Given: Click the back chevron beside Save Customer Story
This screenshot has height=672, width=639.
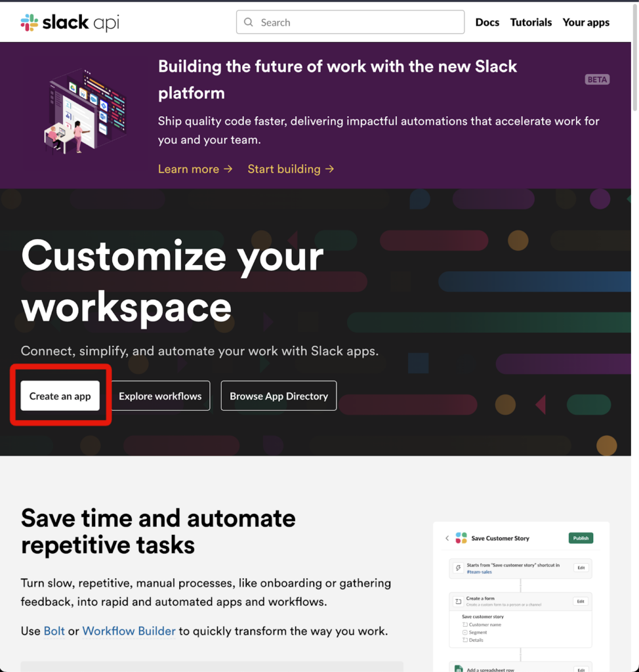Looking at the screenshot, I should point(447,538).
